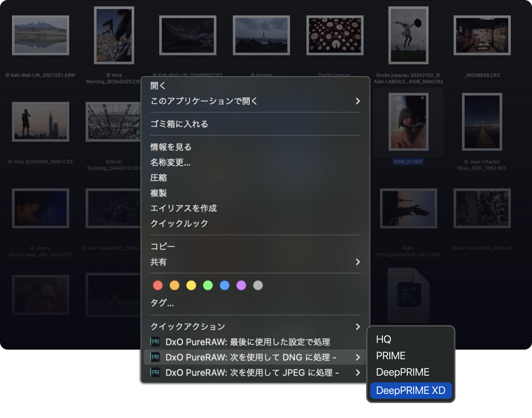Viewport: 532px width, 418px height.
Task: Select the highlighted DeepPRIME XD option
Action: tap(411, 391)
